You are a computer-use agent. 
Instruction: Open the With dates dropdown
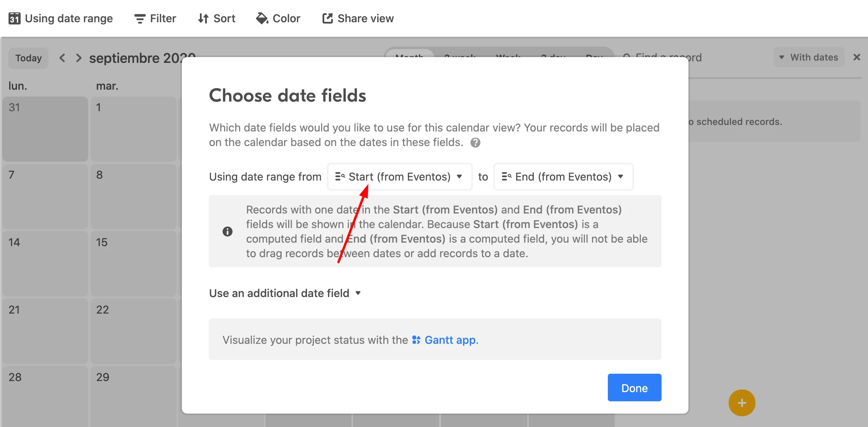[x=809, y=57]
